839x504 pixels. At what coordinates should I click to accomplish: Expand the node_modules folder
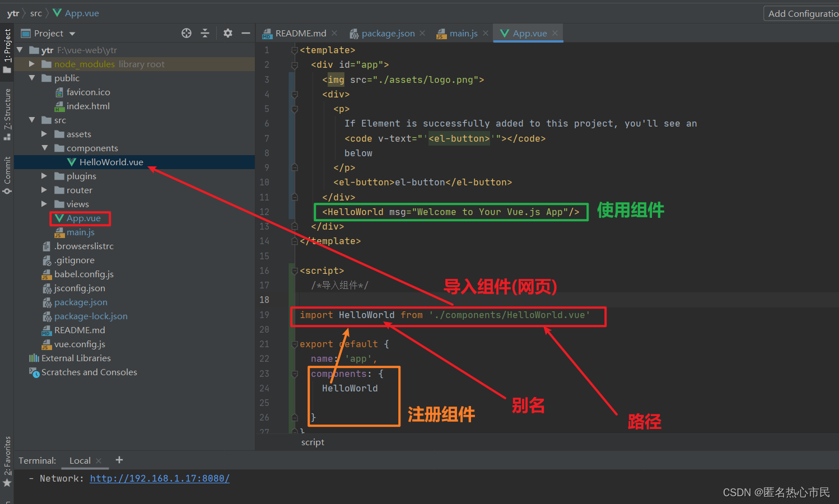[32, 64]
